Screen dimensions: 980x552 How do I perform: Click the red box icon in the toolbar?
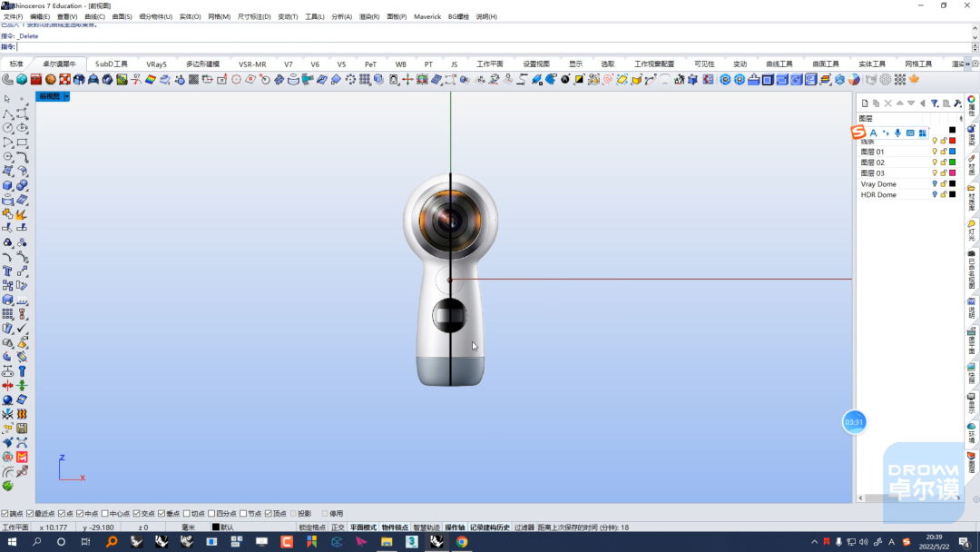(36, 79)
